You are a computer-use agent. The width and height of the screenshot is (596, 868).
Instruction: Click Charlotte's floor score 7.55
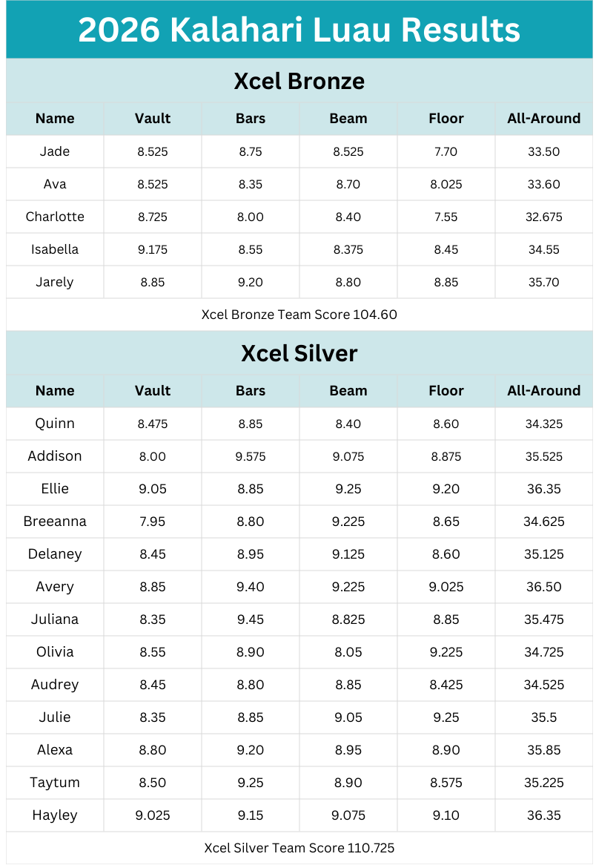(446, 217)
